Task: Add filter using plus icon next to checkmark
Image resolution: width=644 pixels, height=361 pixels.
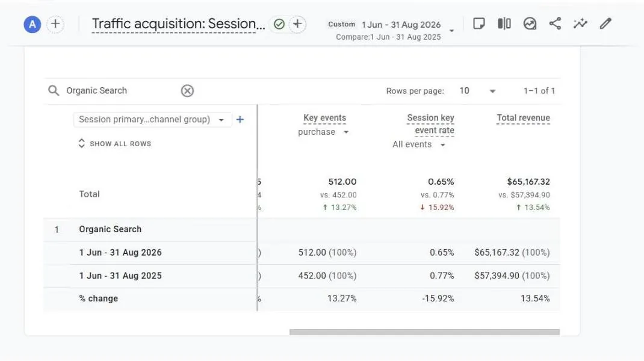Action: (x=297, y=24)
